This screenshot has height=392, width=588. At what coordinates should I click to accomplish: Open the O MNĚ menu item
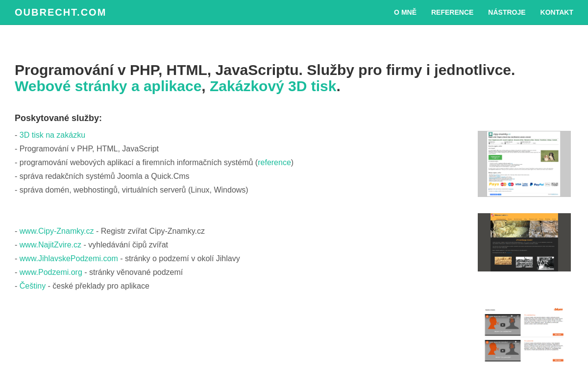pyautogui.click(x=405, y=12)
